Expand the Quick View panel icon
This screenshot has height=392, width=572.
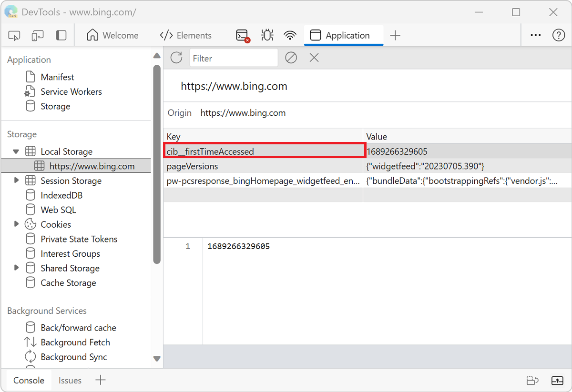pos(557,381)
